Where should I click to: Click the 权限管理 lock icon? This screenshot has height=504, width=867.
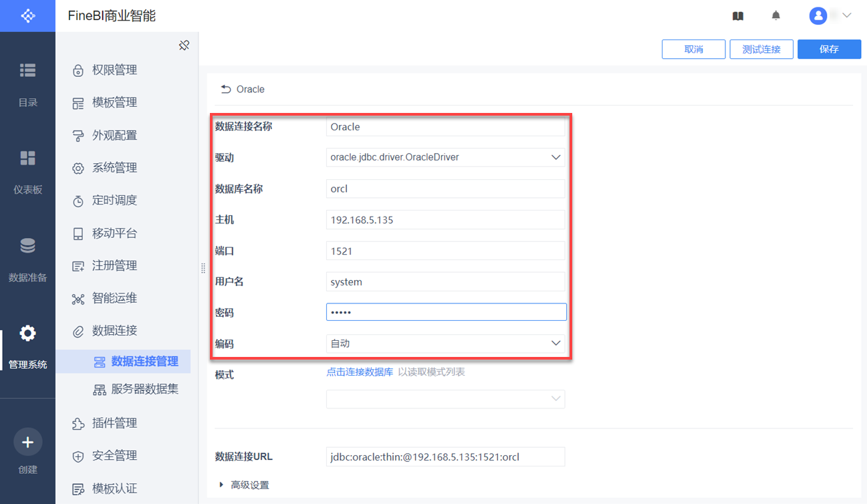click(78, 70)
